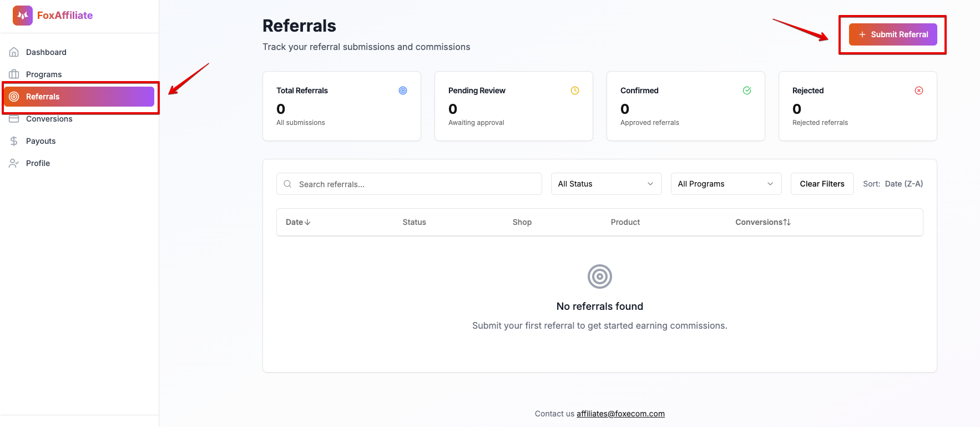Go to Conversions in the sidebar
Viewport: 980px width, 427px height.
tap(79, 119)
